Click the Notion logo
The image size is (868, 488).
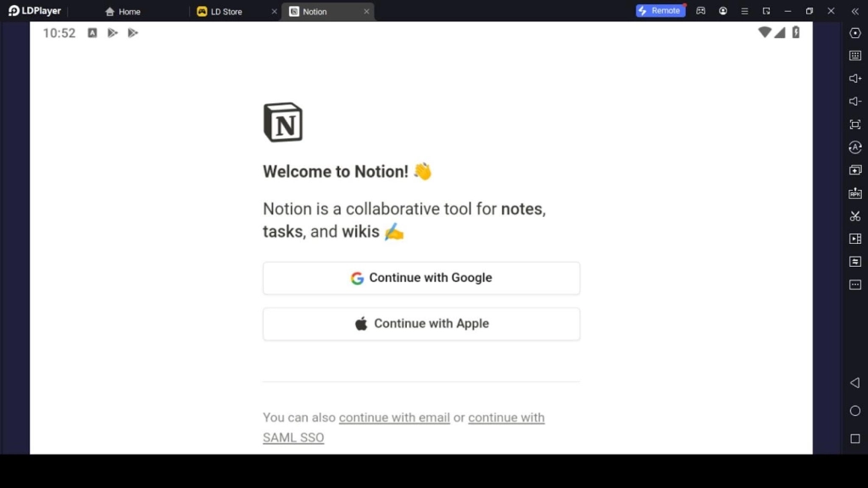coord(283,122)
